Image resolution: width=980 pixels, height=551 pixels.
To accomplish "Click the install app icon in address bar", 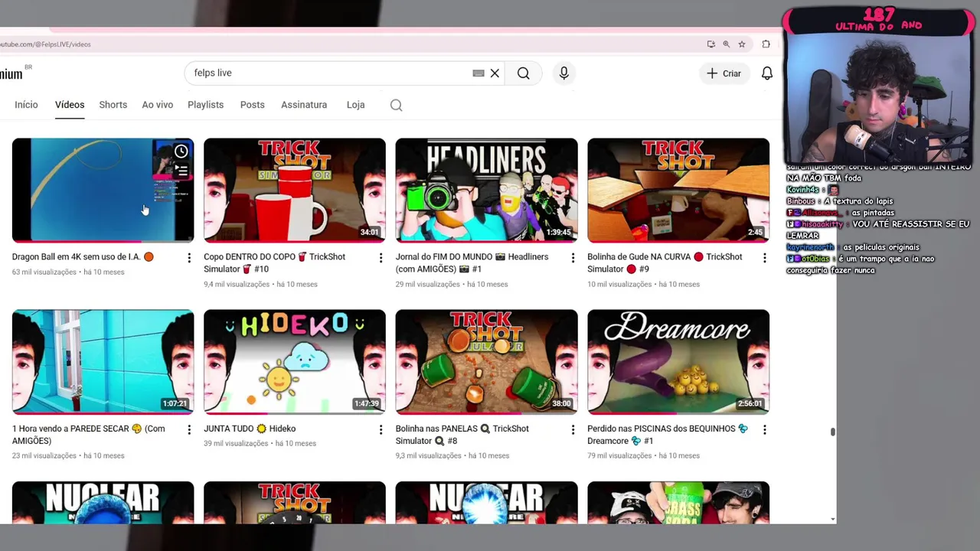I will (x=711, y=44).
